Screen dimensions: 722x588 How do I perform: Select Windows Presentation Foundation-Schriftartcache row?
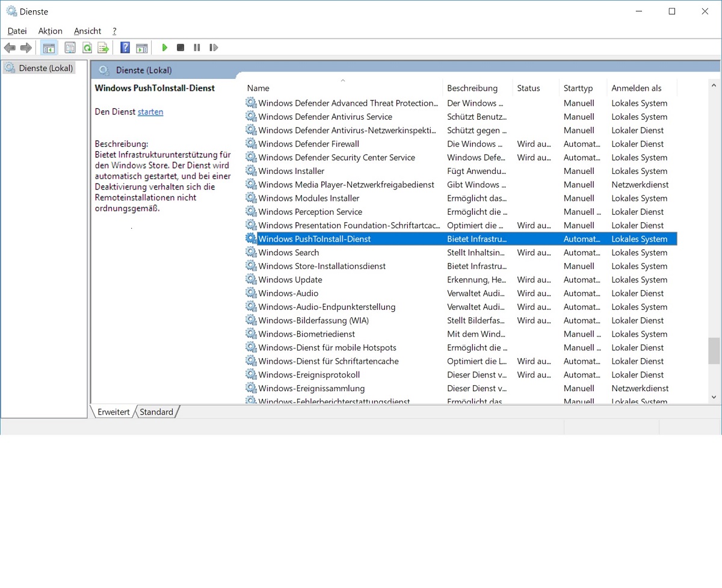pos(461,225)
